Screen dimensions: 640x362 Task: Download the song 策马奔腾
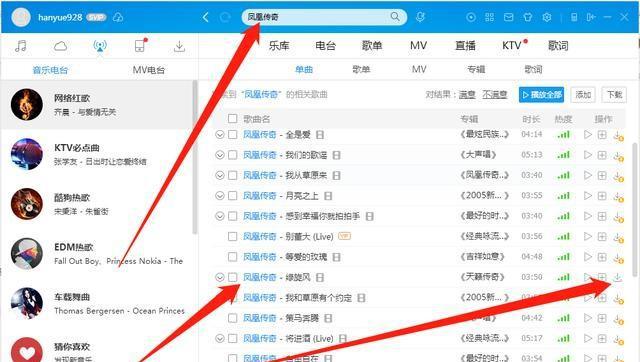click(x=618, y=319)
